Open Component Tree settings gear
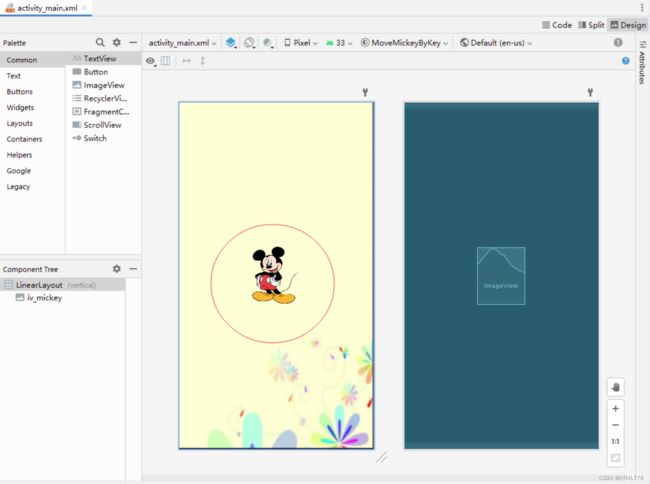650x484 pixels. tap(117, 269)
